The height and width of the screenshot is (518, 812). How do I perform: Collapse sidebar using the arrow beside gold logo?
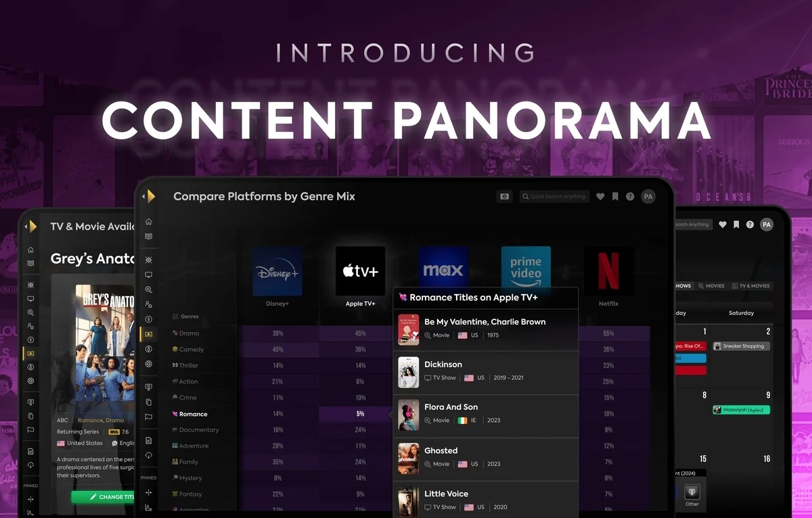(x=143, y=196)
